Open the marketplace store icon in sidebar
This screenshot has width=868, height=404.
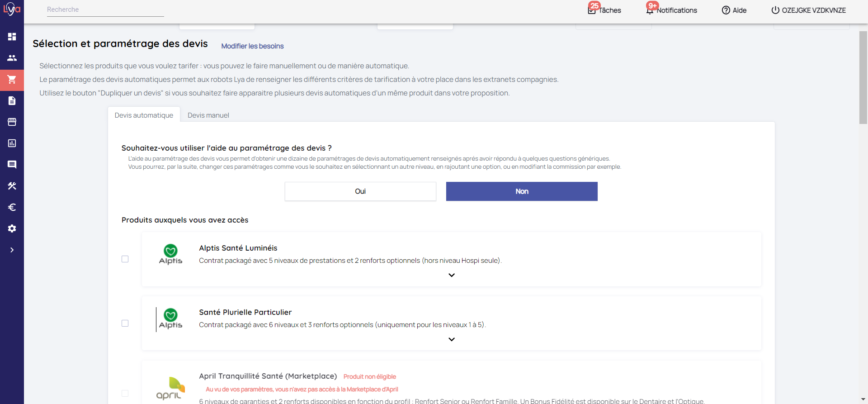[x=12, y=122]
